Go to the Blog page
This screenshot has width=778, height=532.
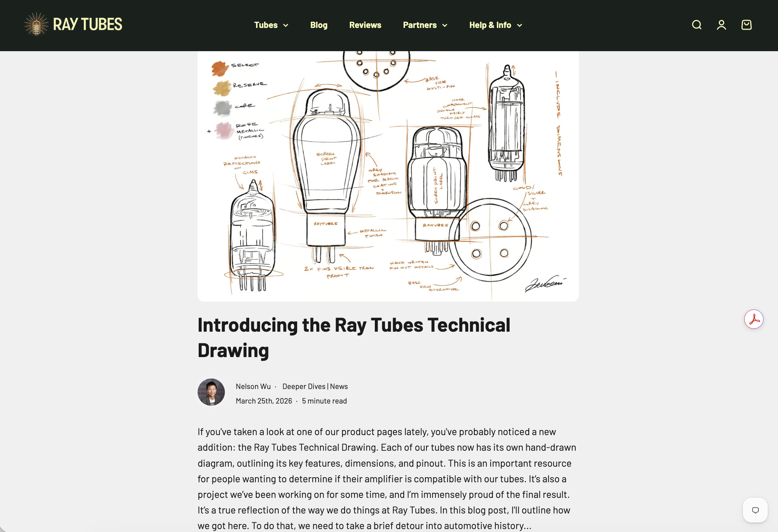tap(319, 25)
